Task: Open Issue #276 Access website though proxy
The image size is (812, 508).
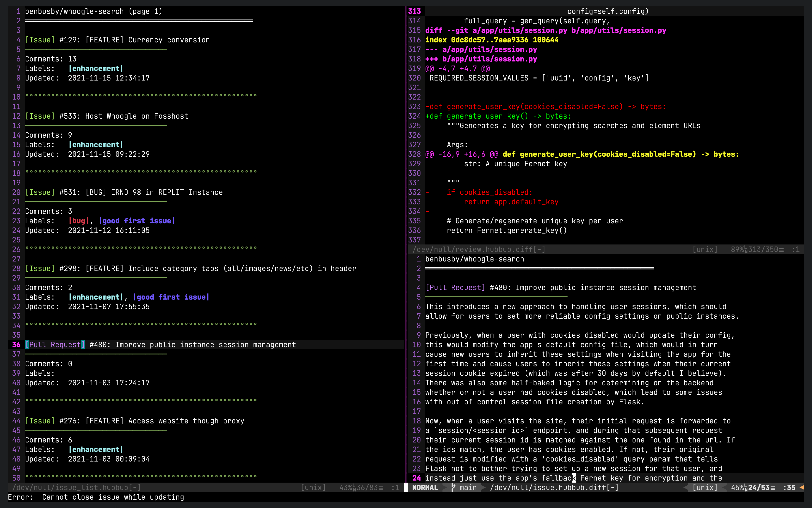Action: click(135, 421)
